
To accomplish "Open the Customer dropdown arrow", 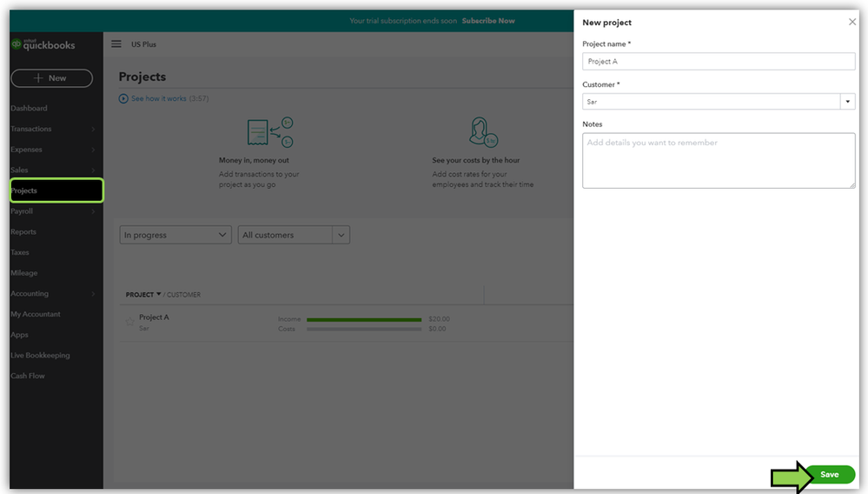I will point(847,102).
